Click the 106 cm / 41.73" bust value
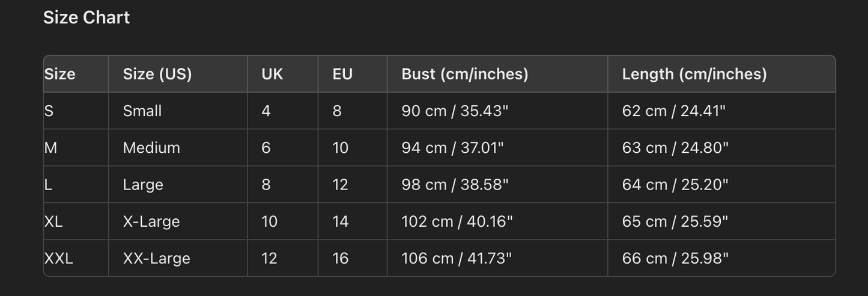 [457, 259]
